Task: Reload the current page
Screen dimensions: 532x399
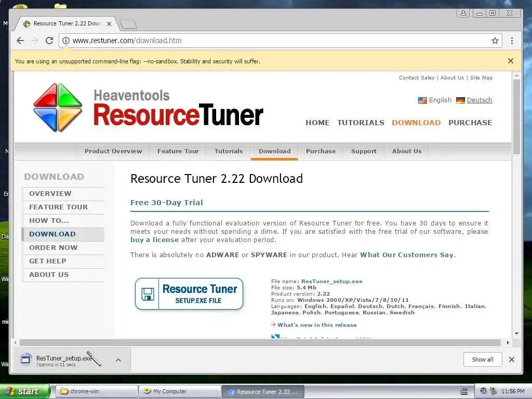Action: pos(49,41)
